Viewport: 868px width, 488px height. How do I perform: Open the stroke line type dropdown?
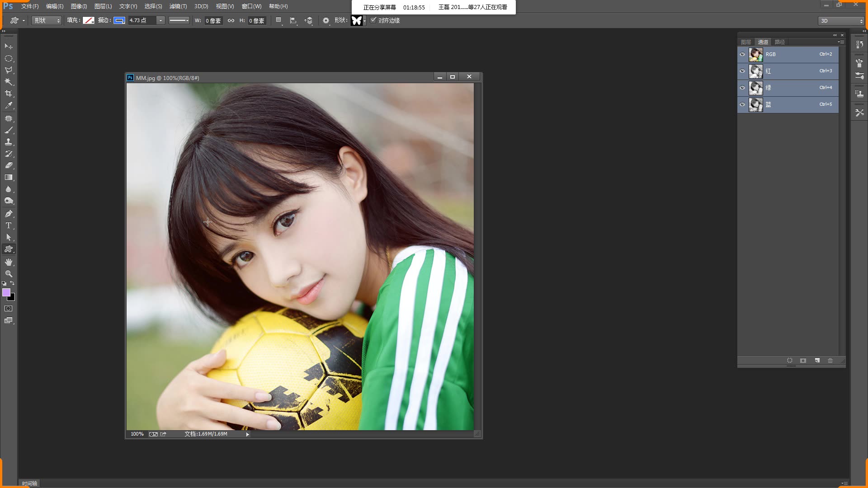[179, 20]
